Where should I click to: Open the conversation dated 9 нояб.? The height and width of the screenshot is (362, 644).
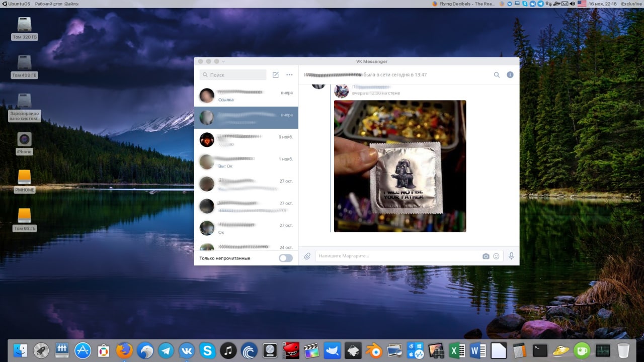(x=246, y=140)
